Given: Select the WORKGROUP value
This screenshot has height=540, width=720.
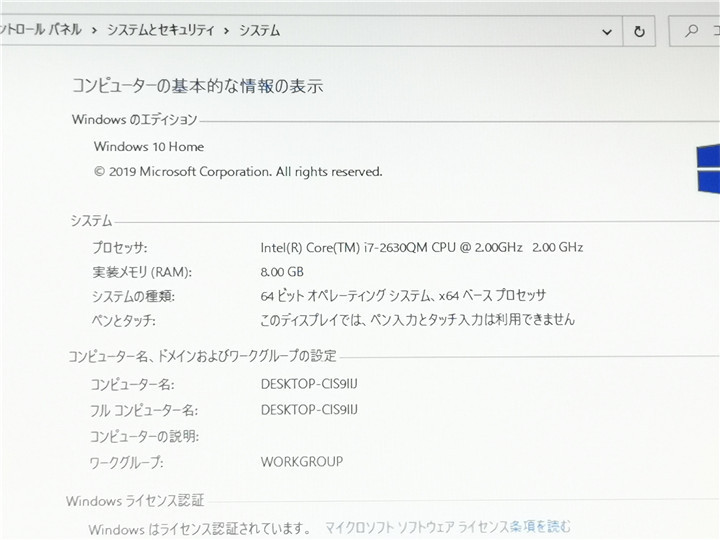Looking at the screenshot, I should tap(302, 461).
